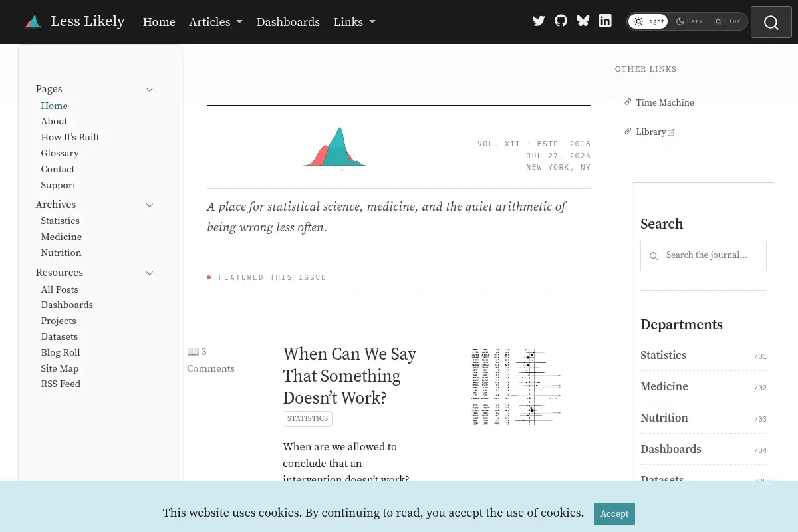This screenshot has height=532, width=798.
Task: Click the header search magnifier button
Action: coord(771,22)
